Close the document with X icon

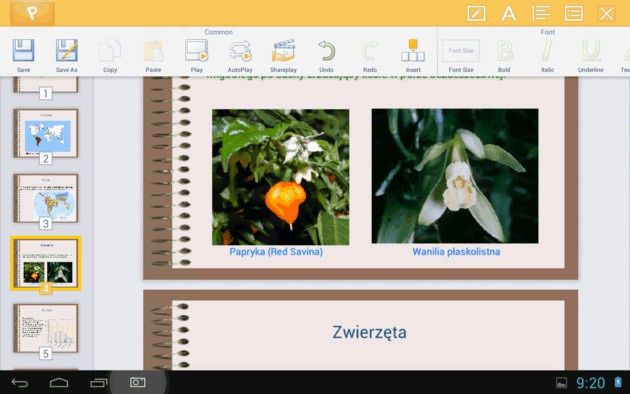click(x=606, y=13)
